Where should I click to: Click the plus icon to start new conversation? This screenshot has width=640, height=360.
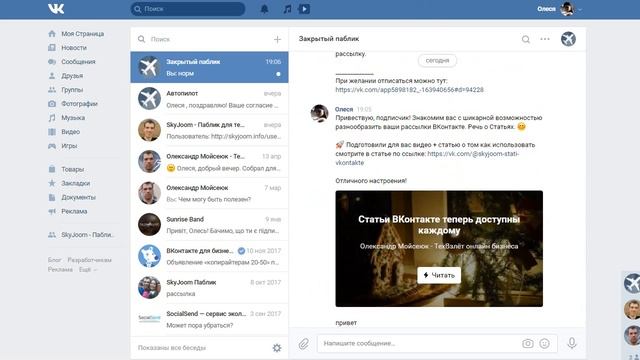[x=278, y=39]
